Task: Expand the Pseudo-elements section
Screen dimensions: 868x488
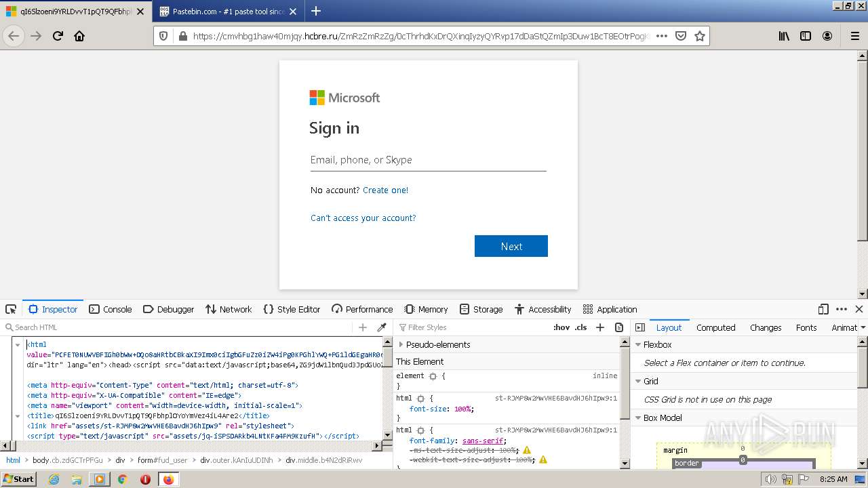Action: pos(401,345)
